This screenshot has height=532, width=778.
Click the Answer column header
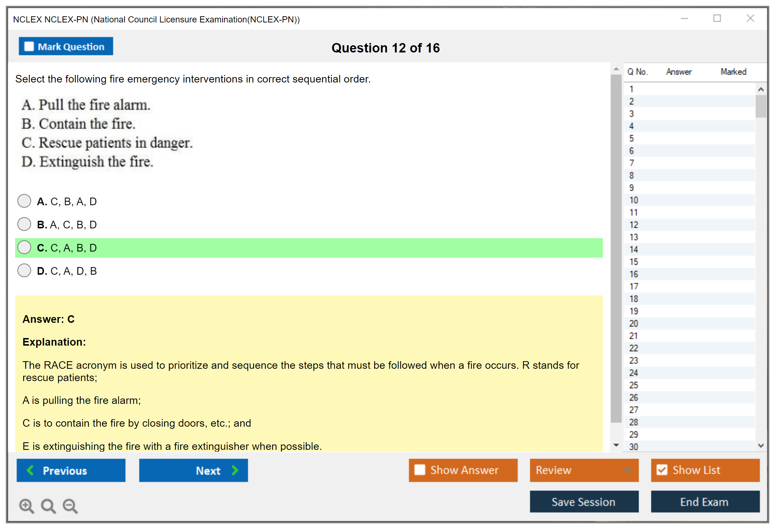pyautogui.click(x=678, y=72)
